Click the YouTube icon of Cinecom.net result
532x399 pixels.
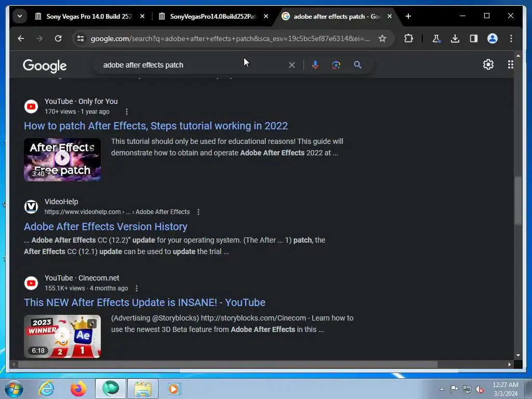(31, 283)
